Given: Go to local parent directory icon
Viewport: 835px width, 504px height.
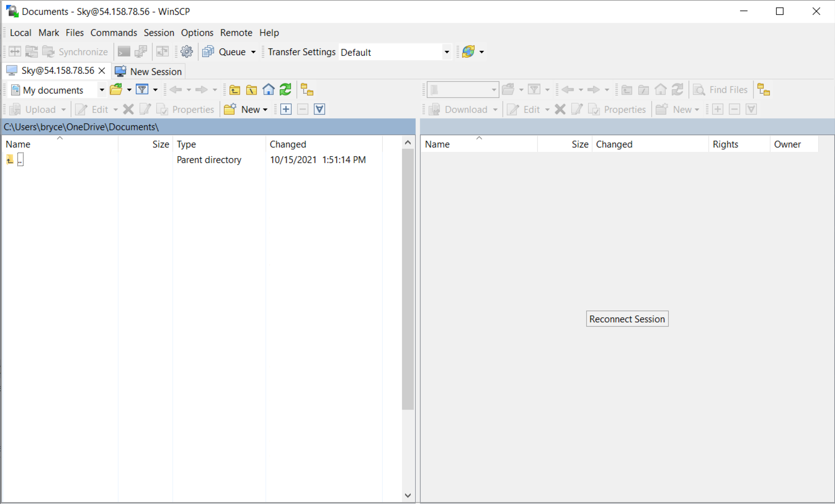Looking at the screenshot, I should click(x=234, y=90).
